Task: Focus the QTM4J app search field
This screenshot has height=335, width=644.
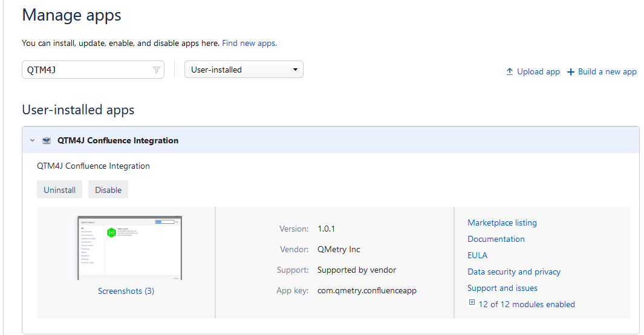Action: (93, 70)
